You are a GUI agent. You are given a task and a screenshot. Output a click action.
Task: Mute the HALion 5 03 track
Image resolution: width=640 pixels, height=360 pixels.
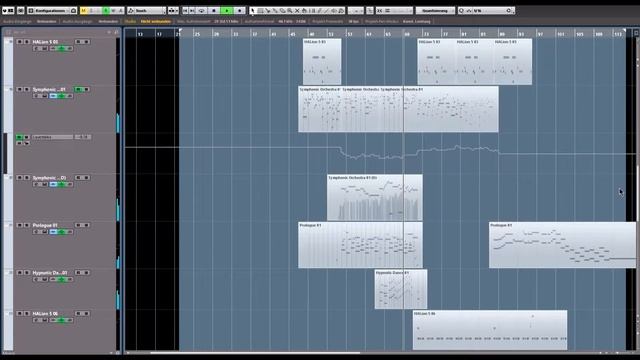tap(20, 42)
